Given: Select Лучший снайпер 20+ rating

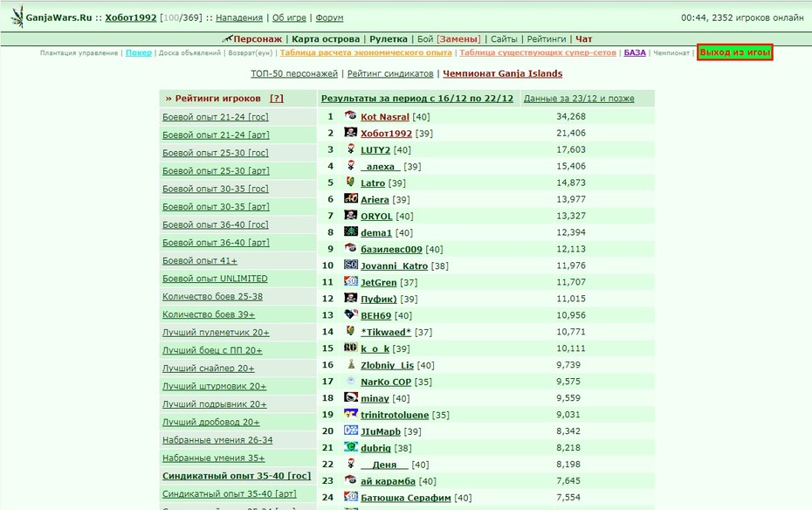Looking at the screenshot, I should [x=208, y=369].
